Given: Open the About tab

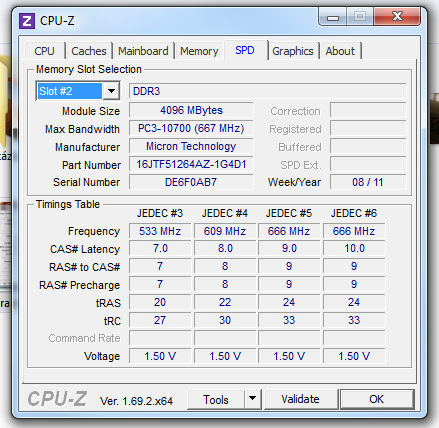Looking at the screenshot, I should tap(340, 51).
